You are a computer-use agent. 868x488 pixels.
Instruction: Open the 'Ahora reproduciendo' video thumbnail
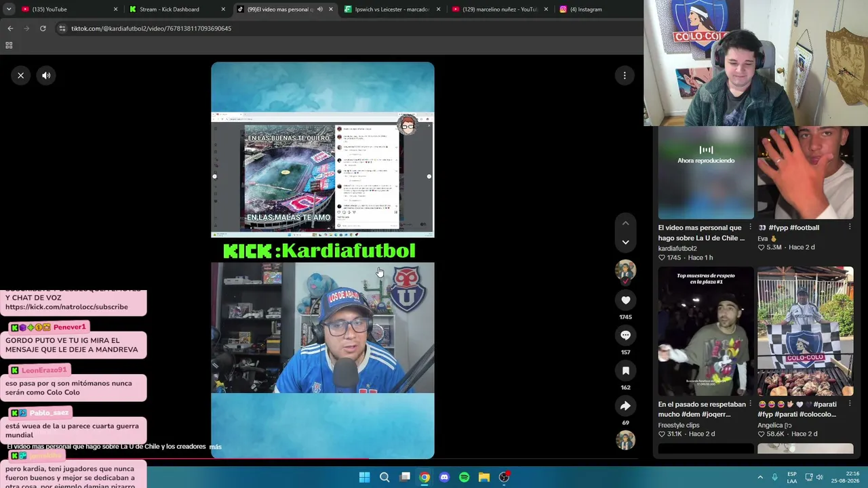tap(706, 173)
